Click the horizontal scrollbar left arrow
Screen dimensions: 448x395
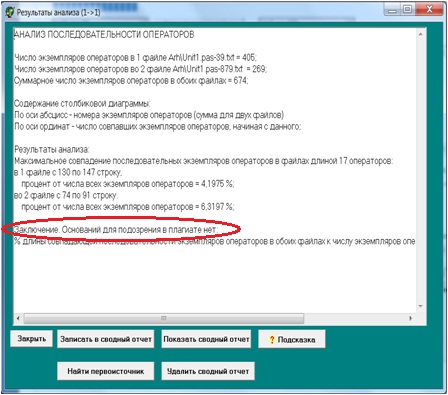(18, 318)
